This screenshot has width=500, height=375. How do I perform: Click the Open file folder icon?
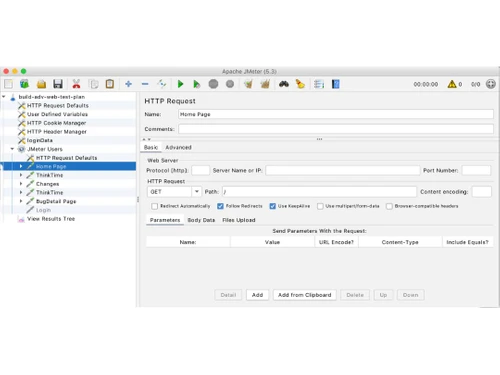[x=41, y=84]
